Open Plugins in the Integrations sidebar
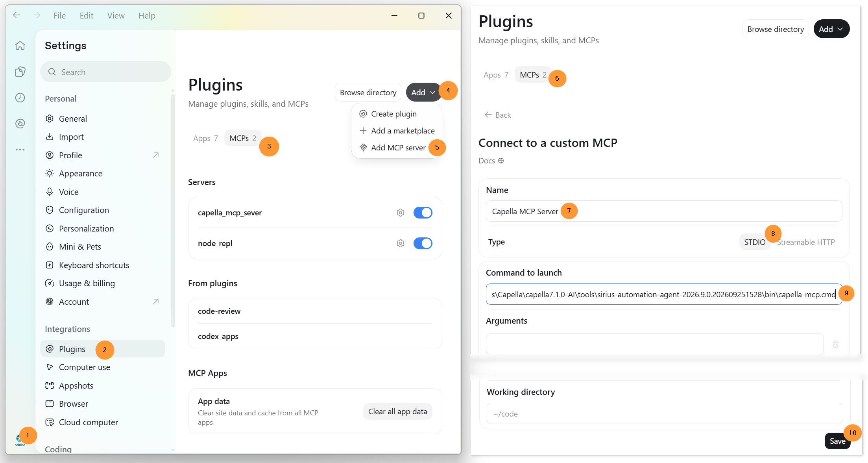868x463 pixels. [102, 349]
